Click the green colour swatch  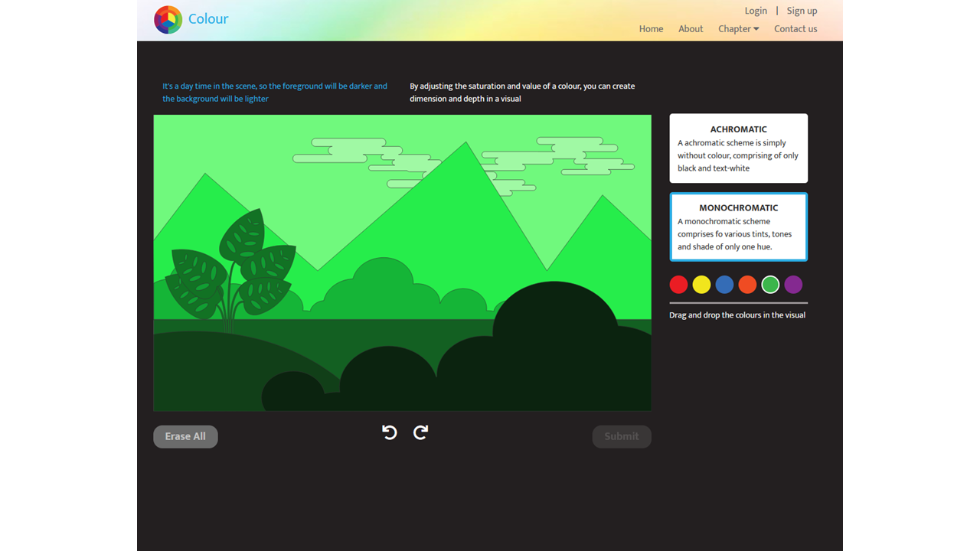[x=770, y=285]
